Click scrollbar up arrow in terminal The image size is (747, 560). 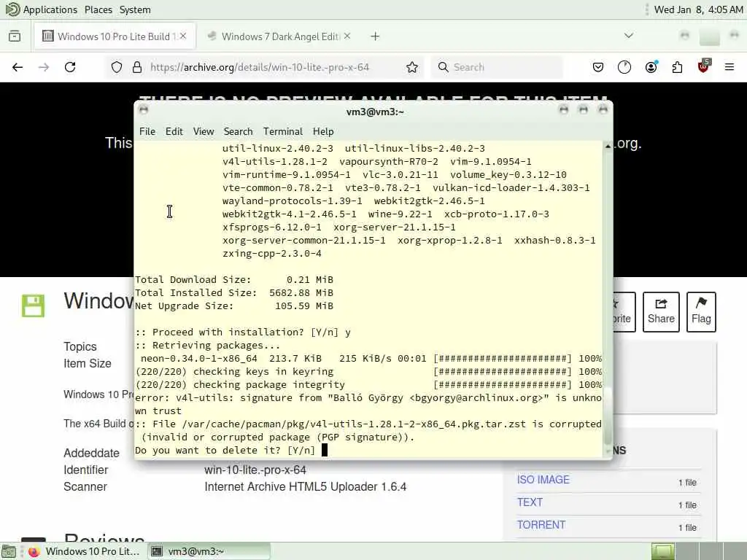tap(608, 146)
